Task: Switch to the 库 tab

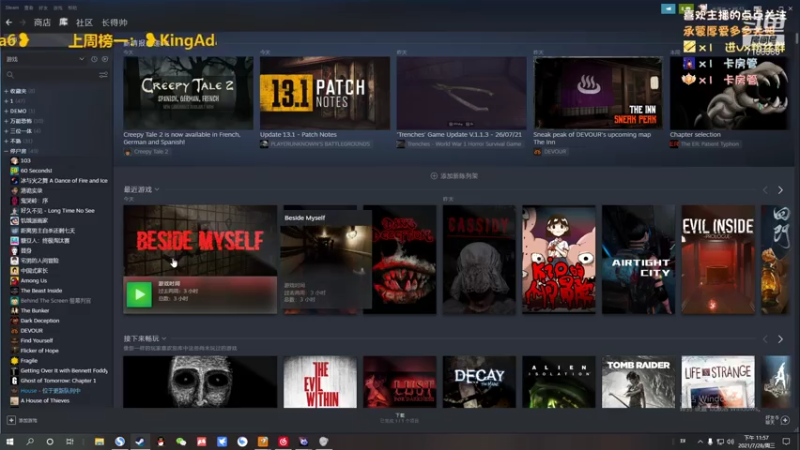Action: (63, 22)
